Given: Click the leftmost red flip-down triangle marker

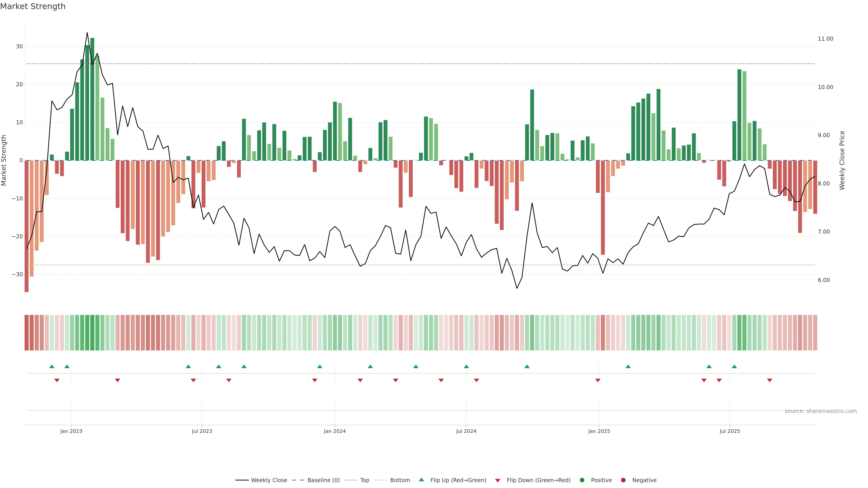Looking at the screenshot, I should (57, 380).
